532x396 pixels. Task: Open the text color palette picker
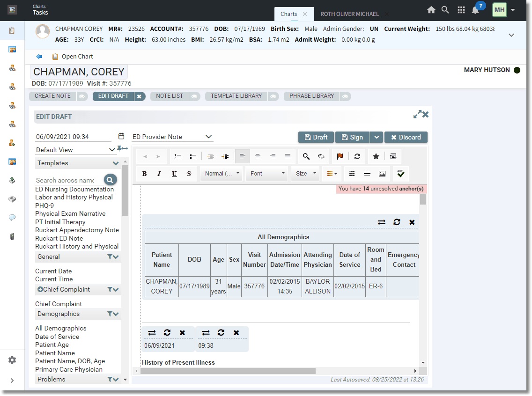point(332,174)
